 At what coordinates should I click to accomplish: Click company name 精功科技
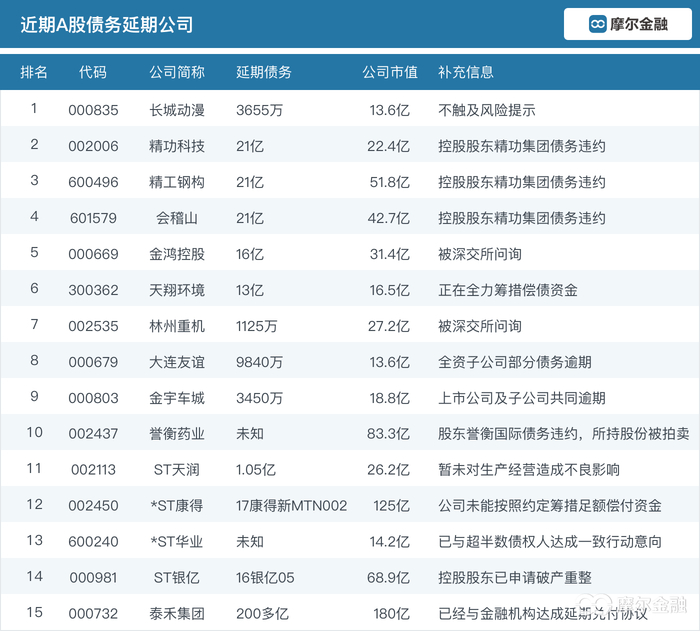click(x=177, y=146)
